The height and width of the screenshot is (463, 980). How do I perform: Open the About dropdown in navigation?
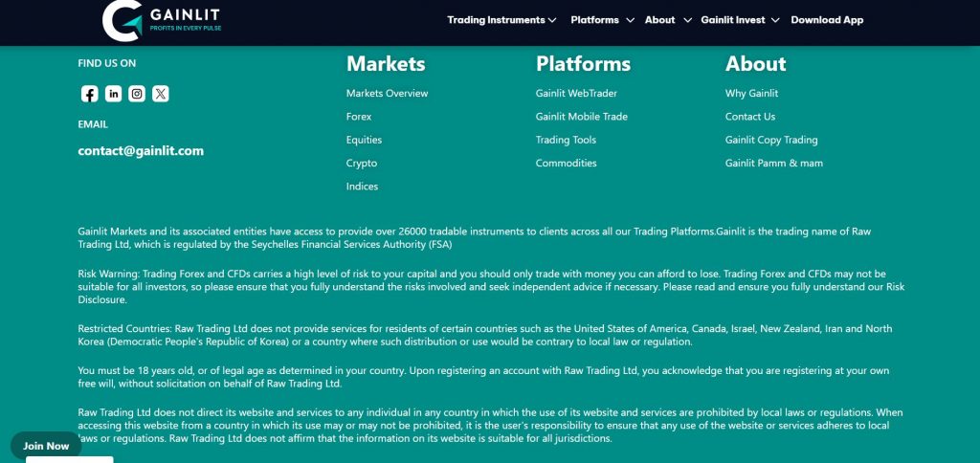pos(666,20)
